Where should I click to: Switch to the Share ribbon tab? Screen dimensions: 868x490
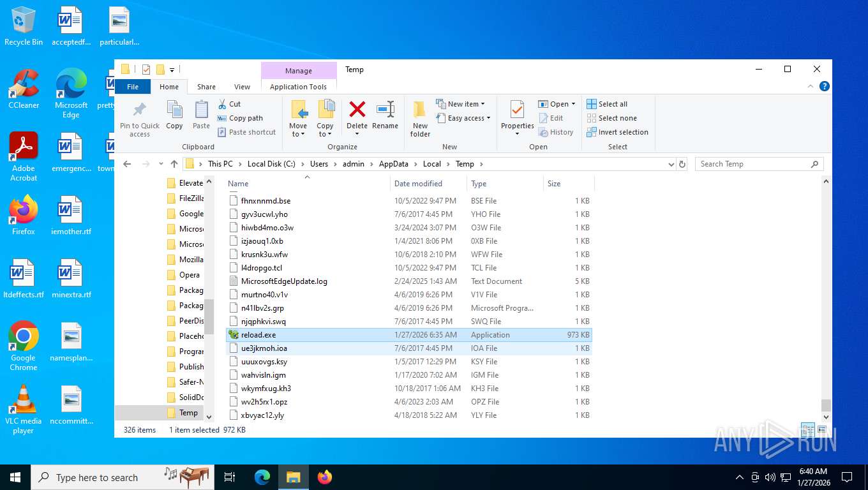206,87
